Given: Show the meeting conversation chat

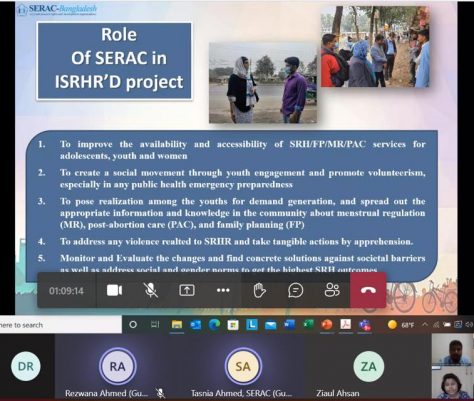Looking at the screenshot, I should (295, 290).
